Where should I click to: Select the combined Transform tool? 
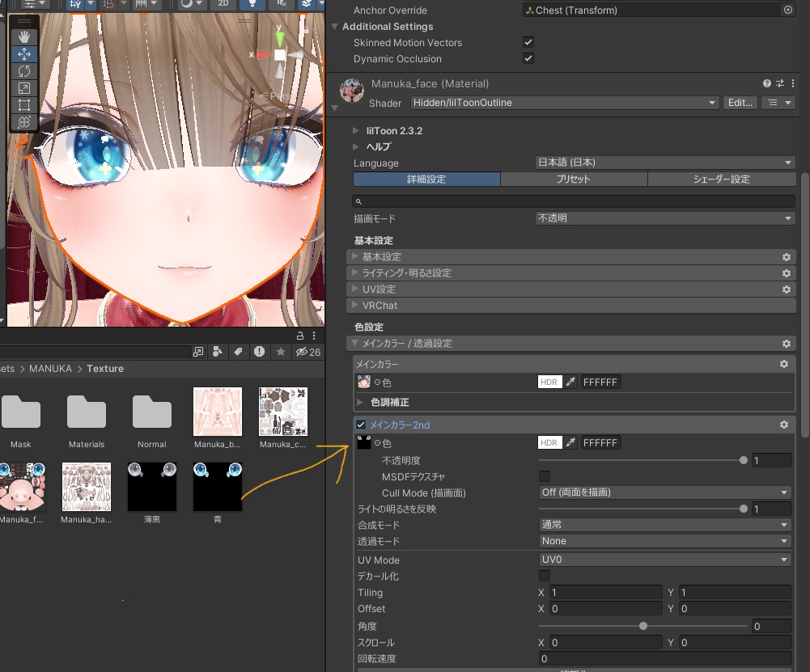click(23, 122)
